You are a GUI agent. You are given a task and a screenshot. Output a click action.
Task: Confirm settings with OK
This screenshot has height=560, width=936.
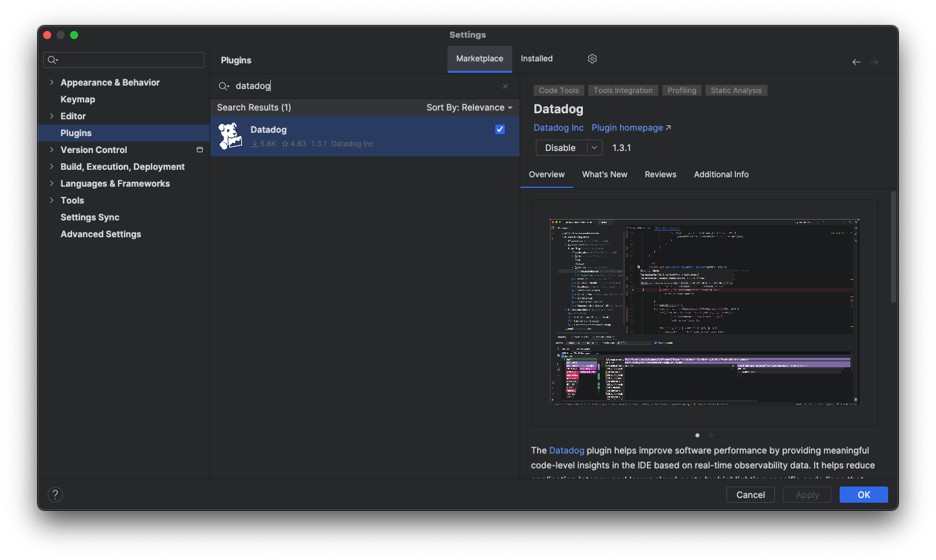[x=864, y=495]
